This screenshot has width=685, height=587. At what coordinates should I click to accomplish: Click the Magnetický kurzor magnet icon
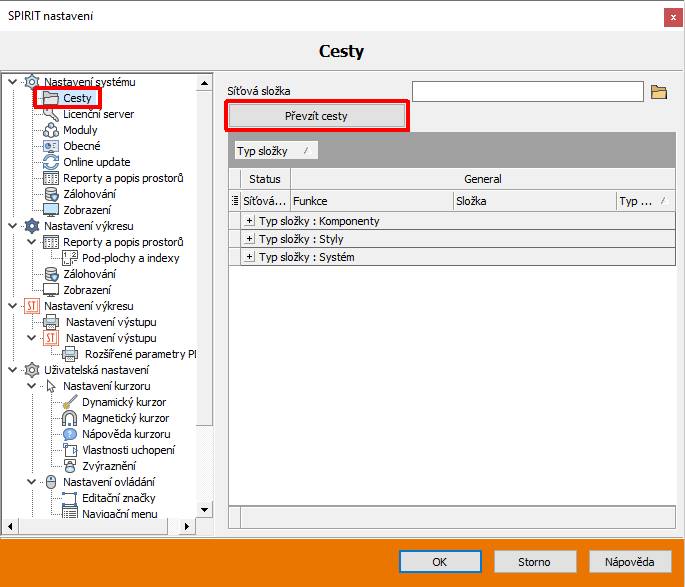[x=70, y=418]
